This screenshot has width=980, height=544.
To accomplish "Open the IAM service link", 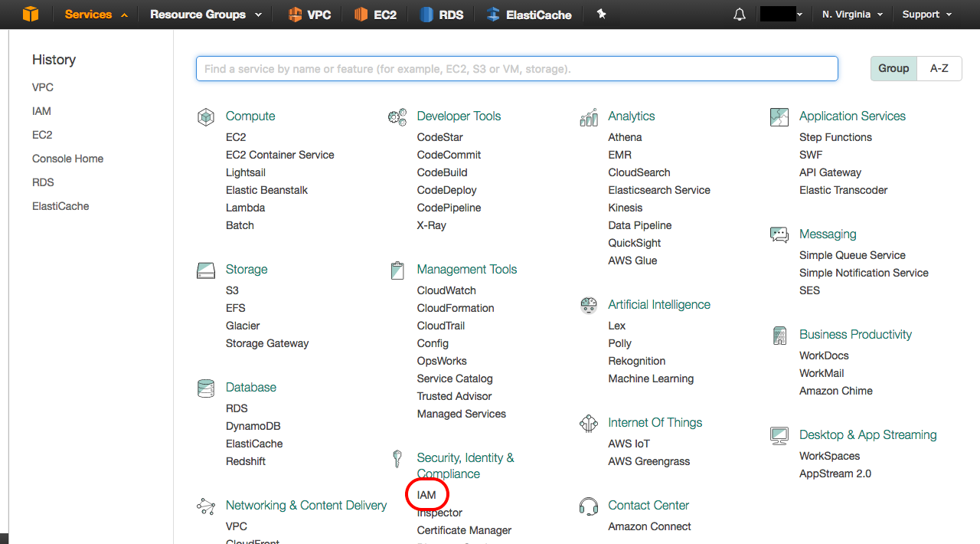I will pos(426,495).
